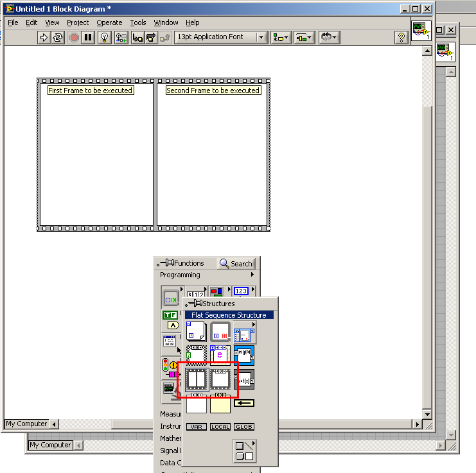Open the Distribute Objects dropdown
This screenshot has height=473, width=476.
(x=304, y=38)
